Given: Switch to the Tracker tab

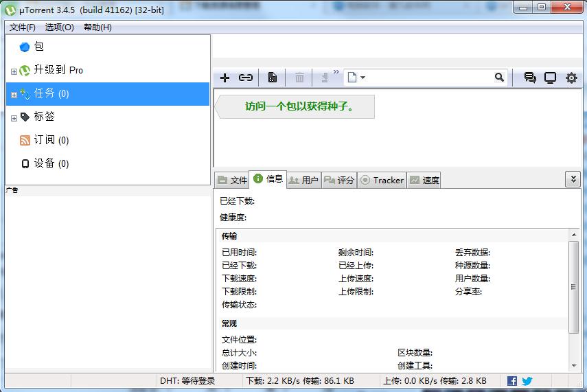Looking at the screenshot, I should 382,180.
